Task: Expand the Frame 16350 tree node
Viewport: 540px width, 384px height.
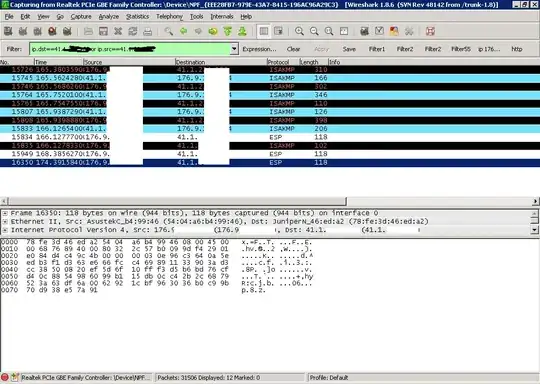Action: (x=5, y=213)
